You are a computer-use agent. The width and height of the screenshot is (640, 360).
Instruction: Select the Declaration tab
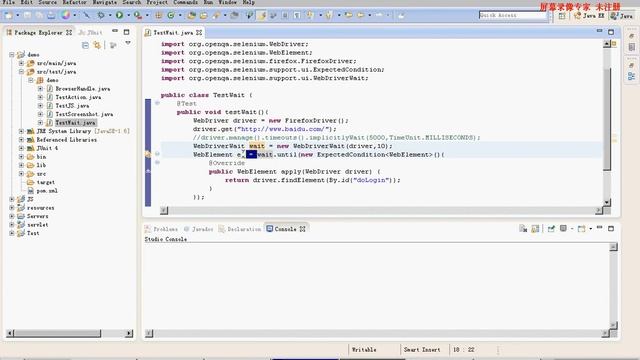pos(240,229)
